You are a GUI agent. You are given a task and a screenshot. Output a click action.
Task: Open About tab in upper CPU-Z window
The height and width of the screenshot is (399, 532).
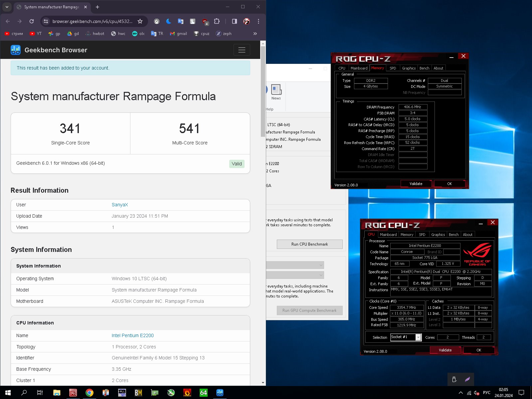point(438,68)
